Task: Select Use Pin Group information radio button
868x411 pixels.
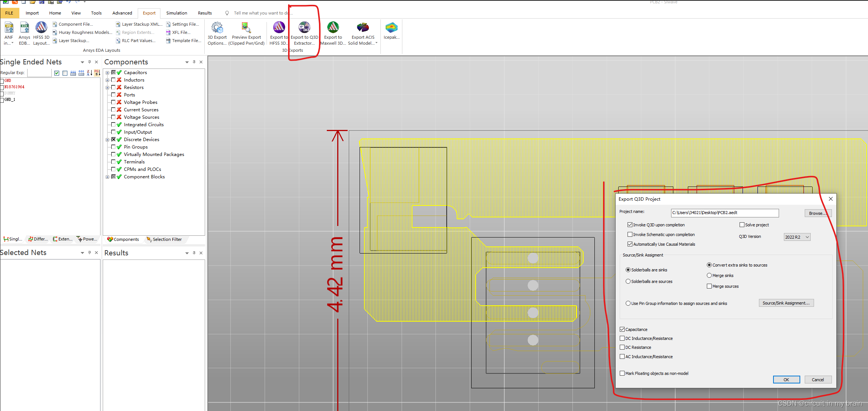Action: click(628, 303)
